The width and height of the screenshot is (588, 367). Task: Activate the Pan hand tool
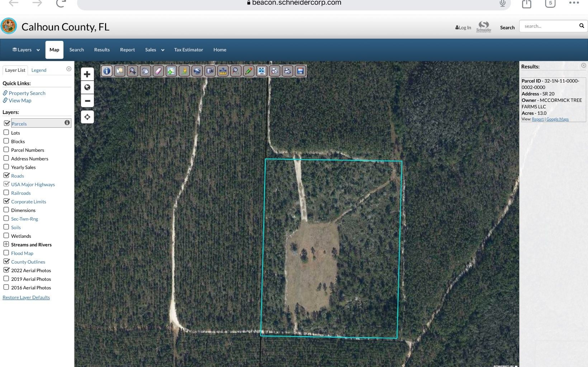pyautogui.click(x=145, y=71)
